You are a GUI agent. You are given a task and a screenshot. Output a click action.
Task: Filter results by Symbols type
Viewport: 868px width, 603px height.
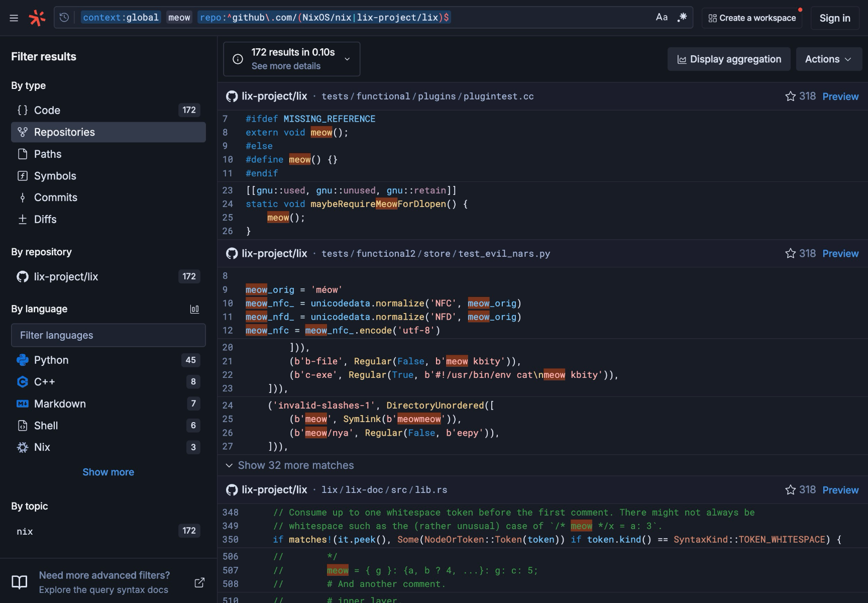click(108, 176)
